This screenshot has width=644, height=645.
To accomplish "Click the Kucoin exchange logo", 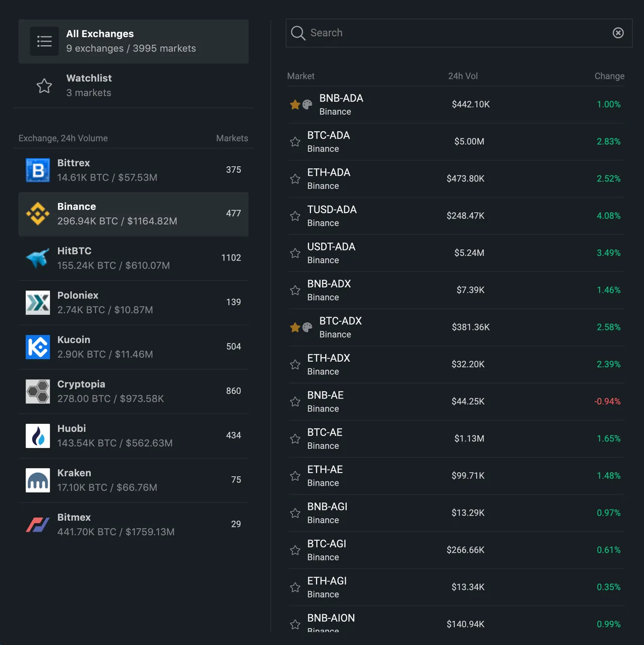I will pos(38,347).
